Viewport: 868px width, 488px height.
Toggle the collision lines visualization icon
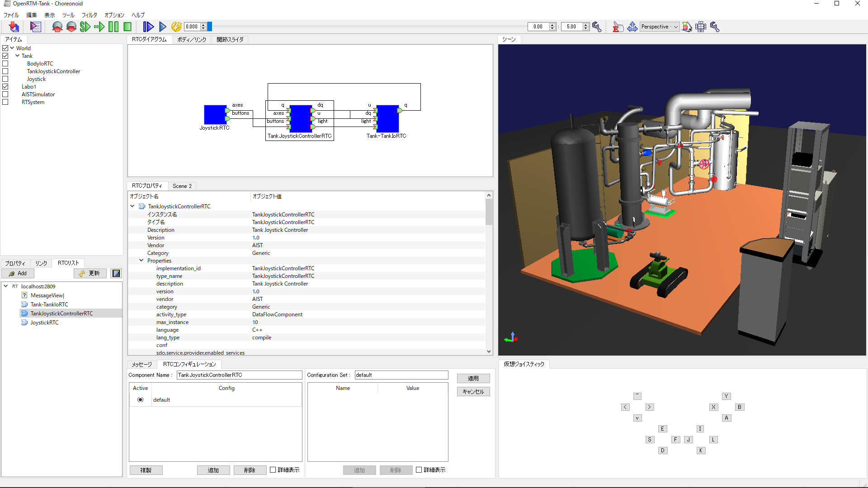687,27
